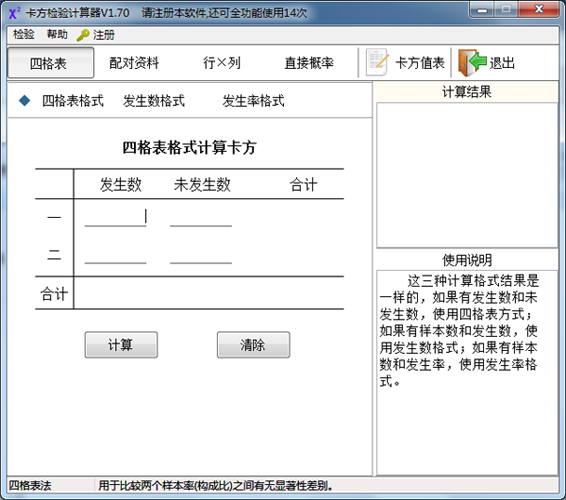
Task: Focus row 一 发生数 input field
Action: click(x=116, y=217)
